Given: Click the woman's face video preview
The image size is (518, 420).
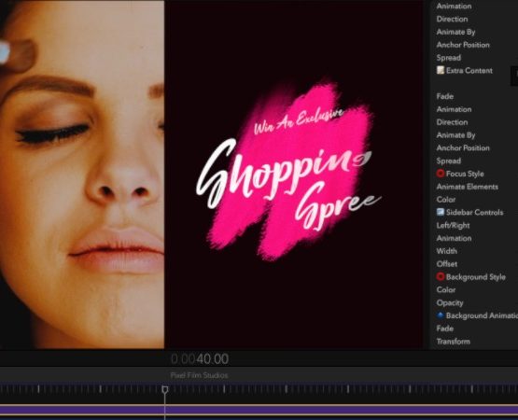Looking at the screenshot, I should (82, 175).
